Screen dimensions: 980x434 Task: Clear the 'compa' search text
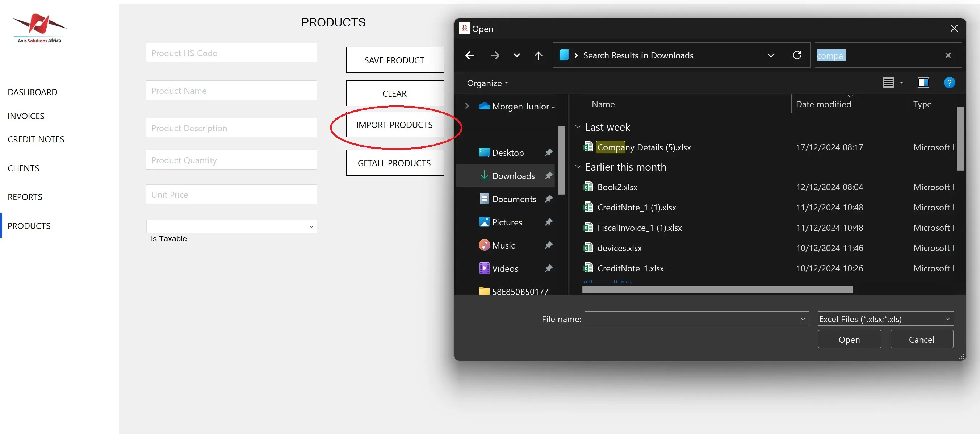[948, 55]
